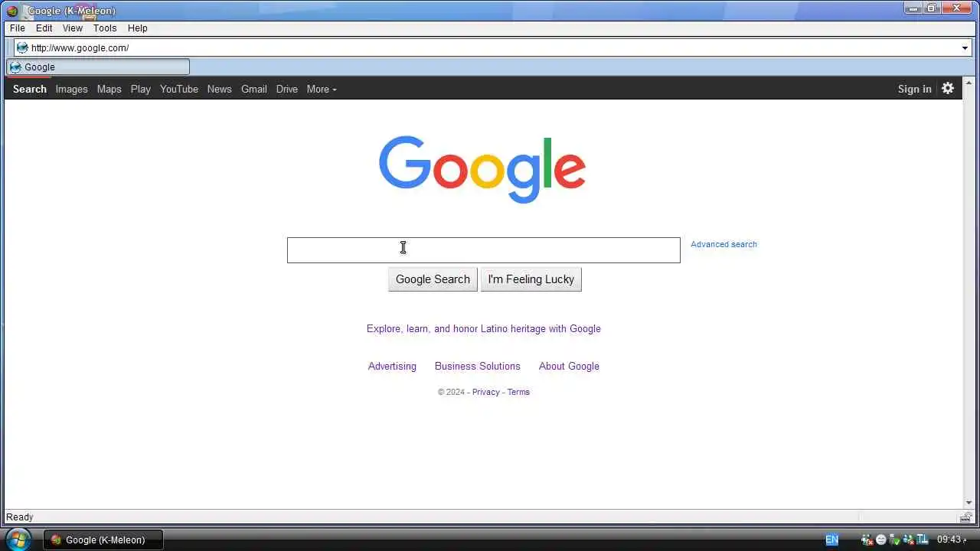Click the URL address field
This screenshot has width=980, height=551.
click(x=493, y=47)
